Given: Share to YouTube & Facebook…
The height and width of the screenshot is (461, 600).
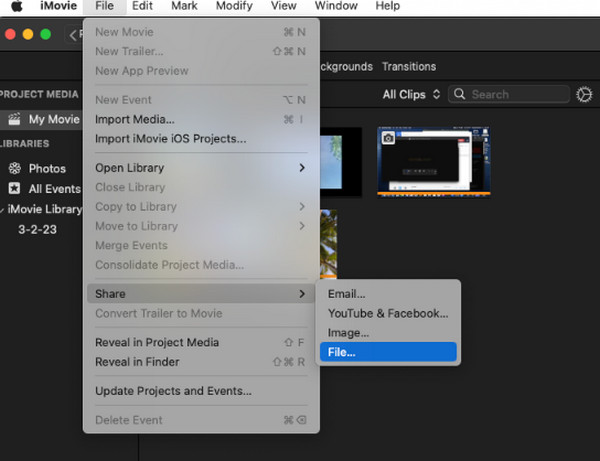Looking at the screenshot, I should click(388, 313).
